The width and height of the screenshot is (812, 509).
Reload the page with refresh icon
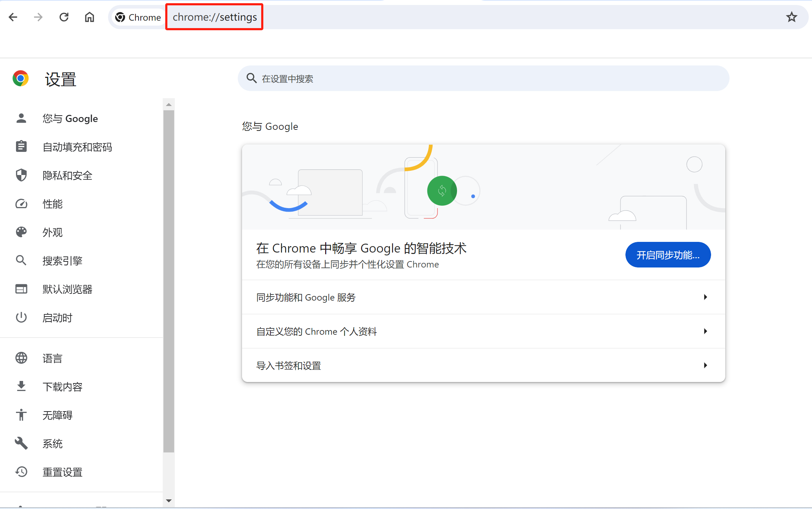pos(64,17)
